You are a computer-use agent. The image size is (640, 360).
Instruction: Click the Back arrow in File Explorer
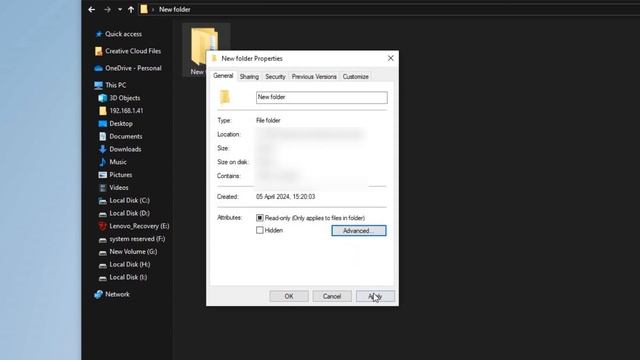(x=92, y=9)
